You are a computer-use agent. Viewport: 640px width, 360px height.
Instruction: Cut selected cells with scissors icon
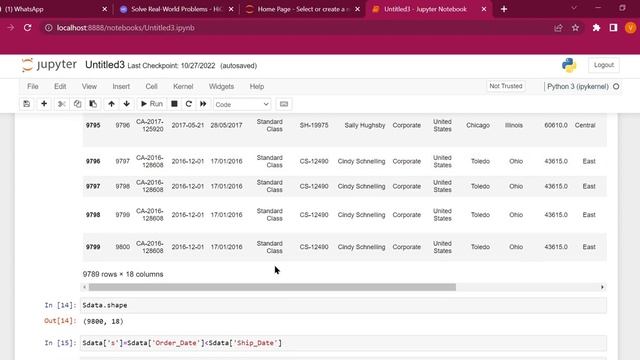tap(62, 104)
